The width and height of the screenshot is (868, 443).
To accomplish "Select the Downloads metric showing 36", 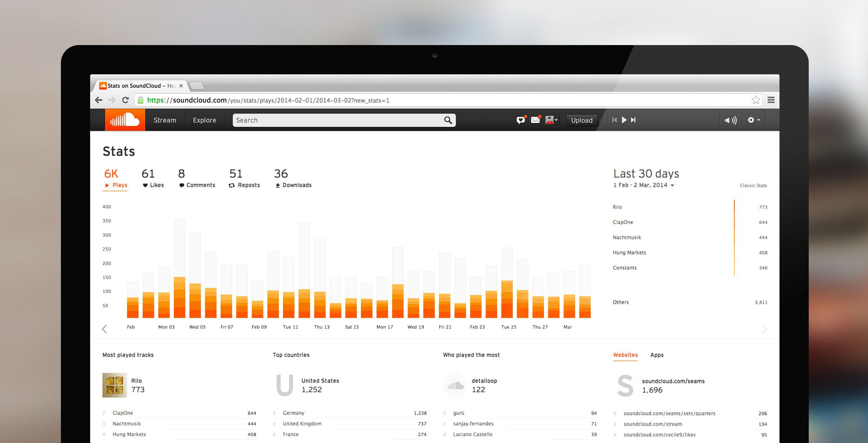I will [x=293, y=179].
